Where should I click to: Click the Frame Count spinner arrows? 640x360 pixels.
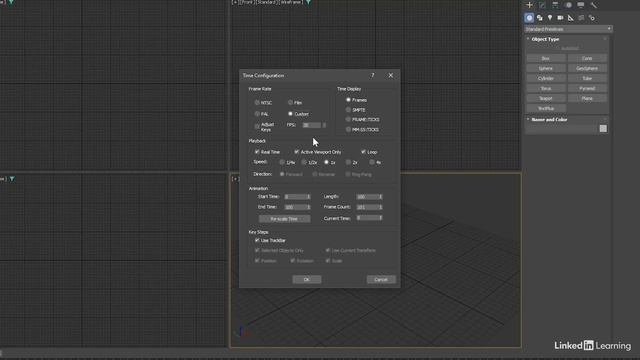click(380, 207)
